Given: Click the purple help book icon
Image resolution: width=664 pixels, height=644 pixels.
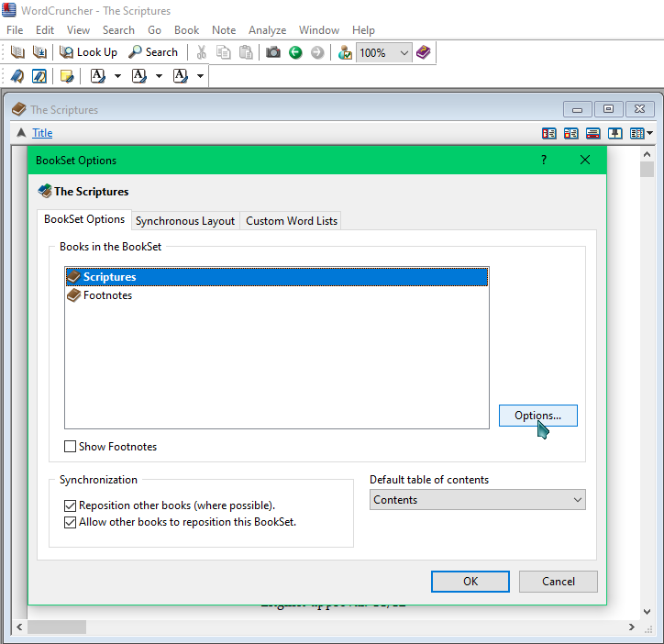Looking at the screenshot, I should pos(423,52).
